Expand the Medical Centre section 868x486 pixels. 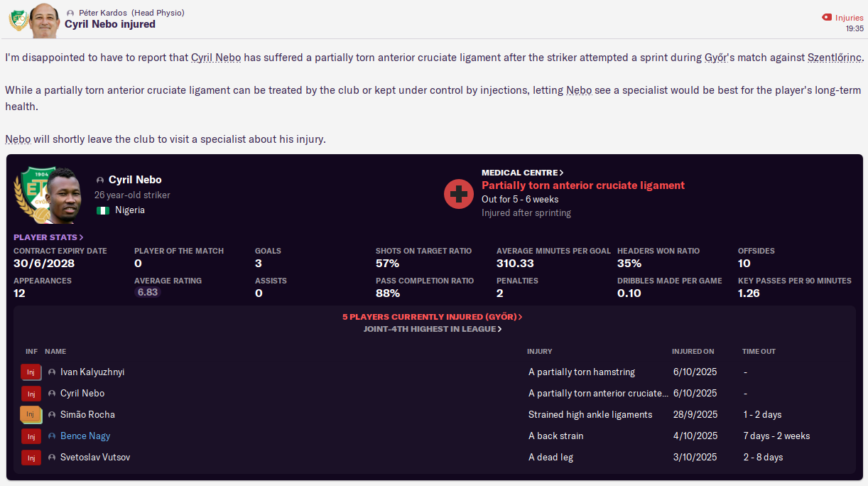(x=522, y=173)
